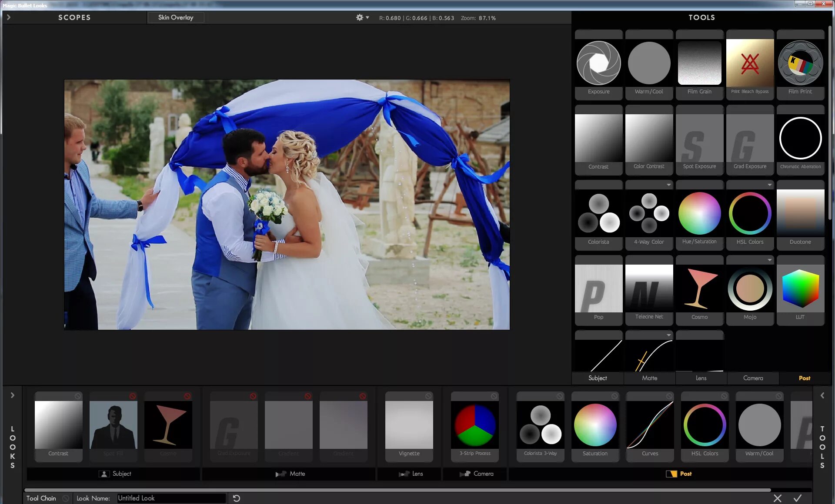The image size is (835, 504).
Task: Open the Duotone tool
Action: click(x=799, y=215)
